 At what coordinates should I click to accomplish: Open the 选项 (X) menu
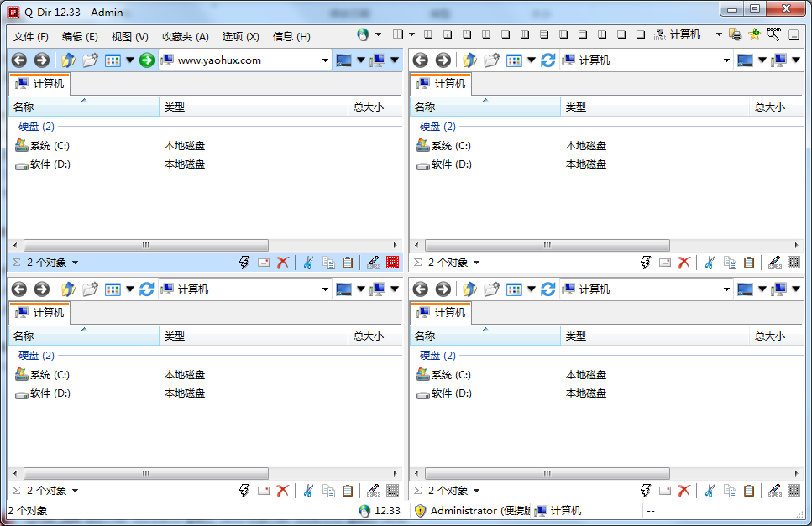coord(240,37)
